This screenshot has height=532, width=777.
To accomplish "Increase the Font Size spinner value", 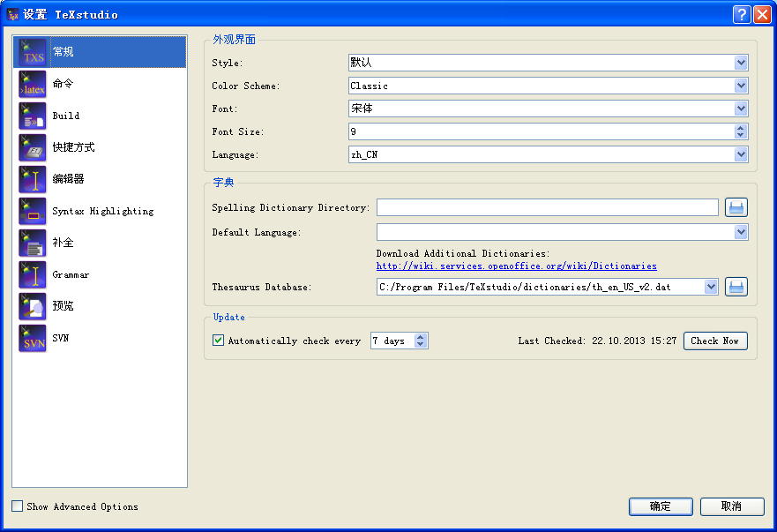I will click(741, 128).
